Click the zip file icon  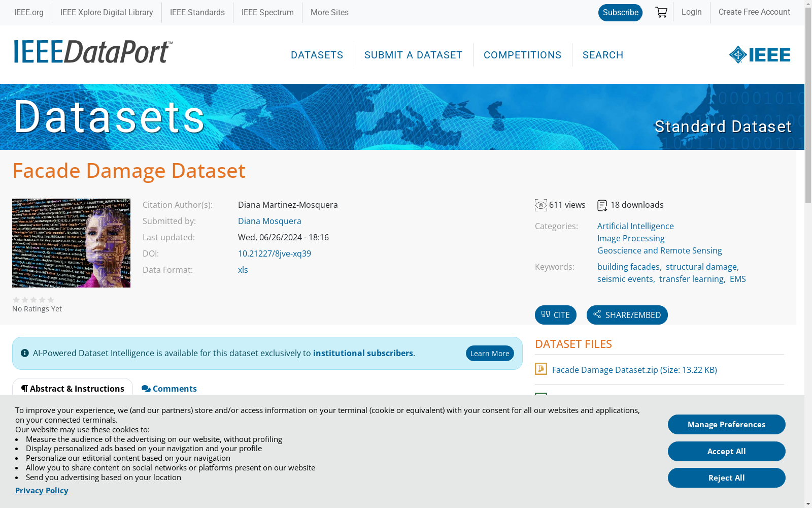[541, 369]
